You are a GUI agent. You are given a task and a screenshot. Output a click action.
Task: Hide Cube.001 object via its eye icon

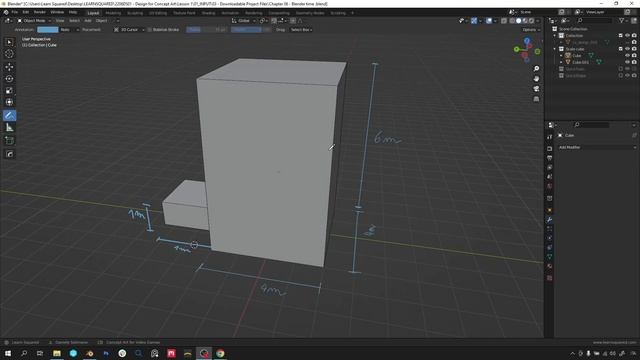[627, 62]
